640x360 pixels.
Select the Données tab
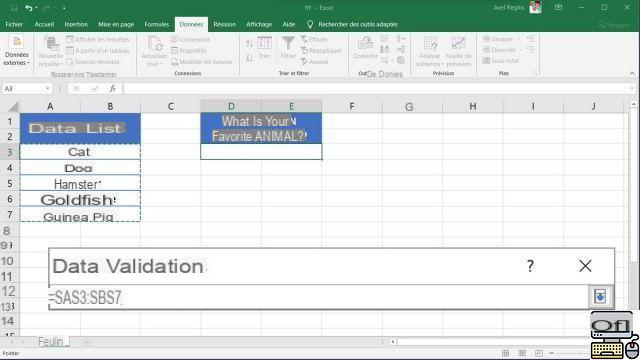[x=191, y=24]
